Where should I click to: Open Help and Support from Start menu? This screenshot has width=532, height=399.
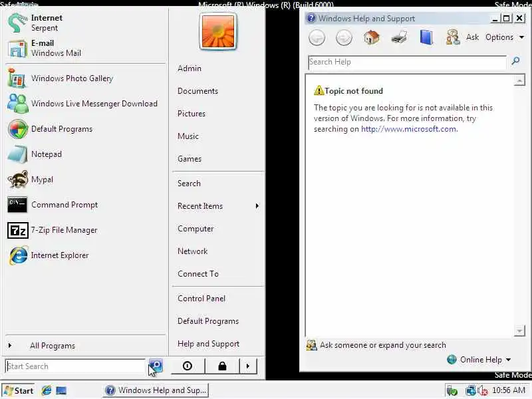[208, 344]
